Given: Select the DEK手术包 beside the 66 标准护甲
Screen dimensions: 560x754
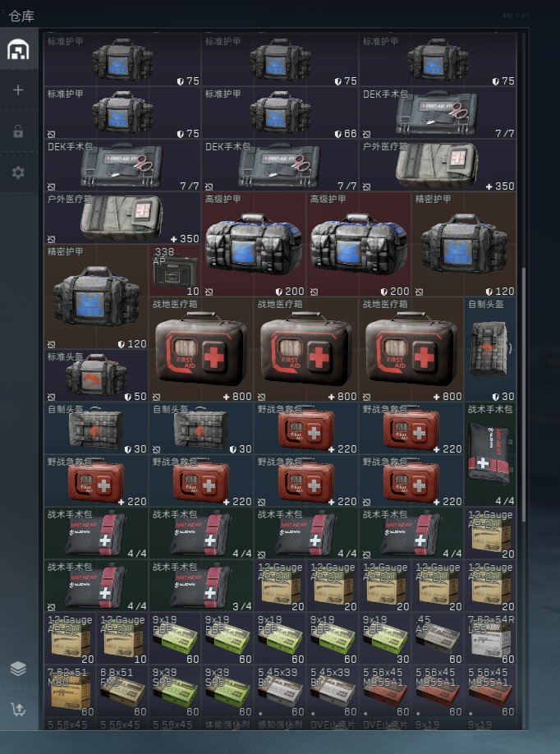Looking at the screenshot, I should (x=438, y=113).
